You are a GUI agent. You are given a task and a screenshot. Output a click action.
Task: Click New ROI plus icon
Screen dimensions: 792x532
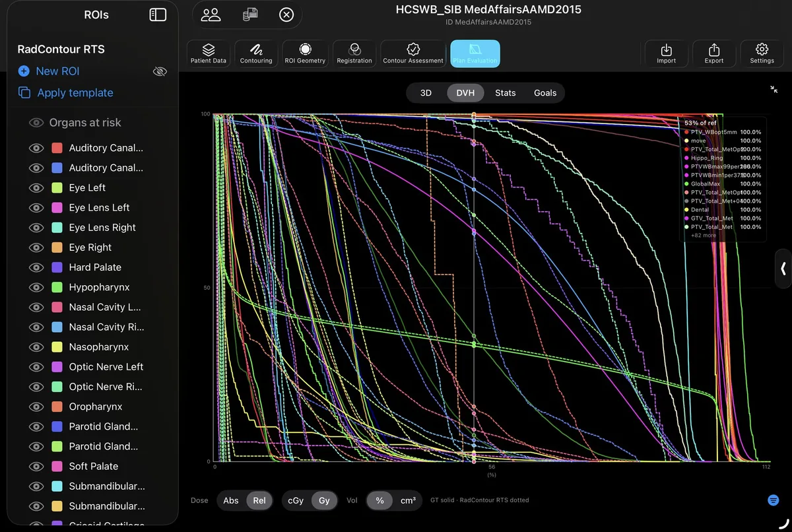coord(24,71)
